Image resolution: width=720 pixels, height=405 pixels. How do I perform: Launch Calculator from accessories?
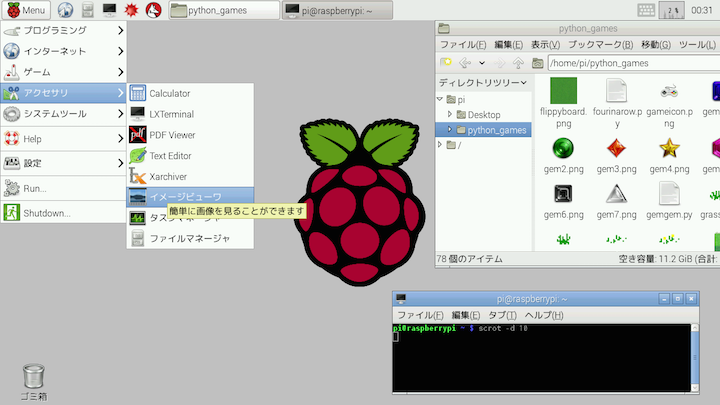tap(190, 93)
